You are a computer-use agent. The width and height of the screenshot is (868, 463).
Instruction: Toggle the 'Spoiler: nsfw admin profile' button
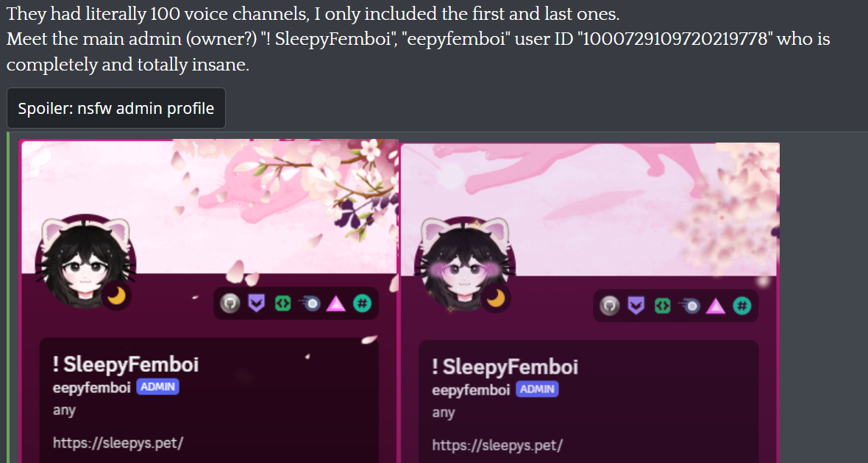pos(116,108)
